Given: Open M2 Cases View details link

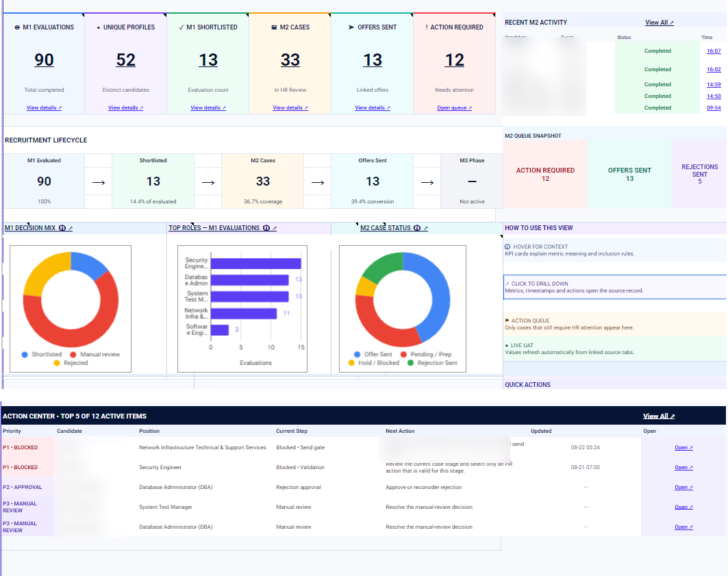Looking at the screenshot, I should 290,108.
